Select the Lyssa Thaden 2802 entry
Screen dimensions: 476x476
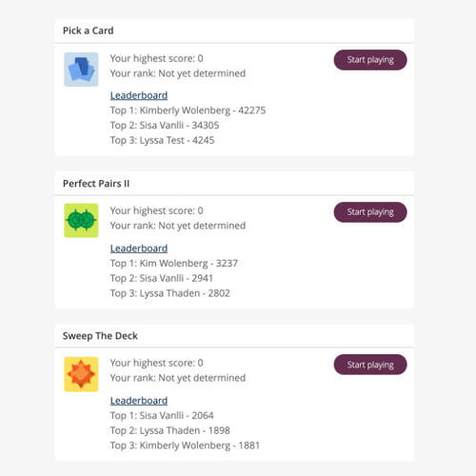(170, 293)
